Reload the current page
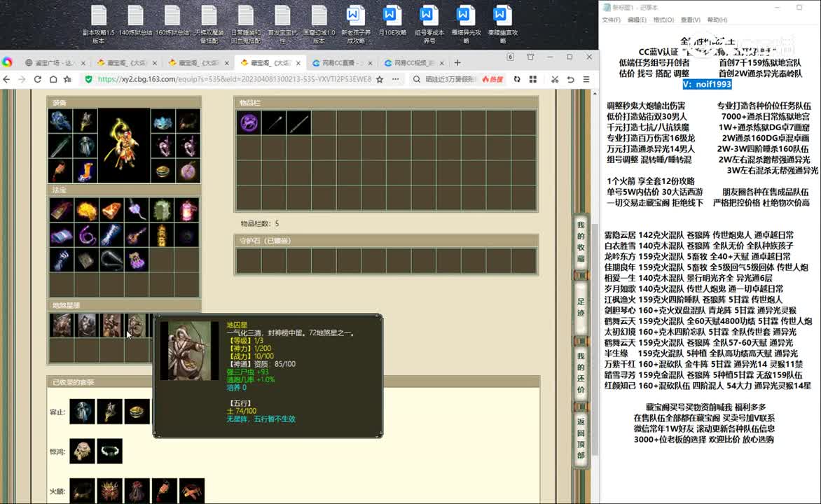The width and height of the screenshot is (821, 504). click(38, 79)
